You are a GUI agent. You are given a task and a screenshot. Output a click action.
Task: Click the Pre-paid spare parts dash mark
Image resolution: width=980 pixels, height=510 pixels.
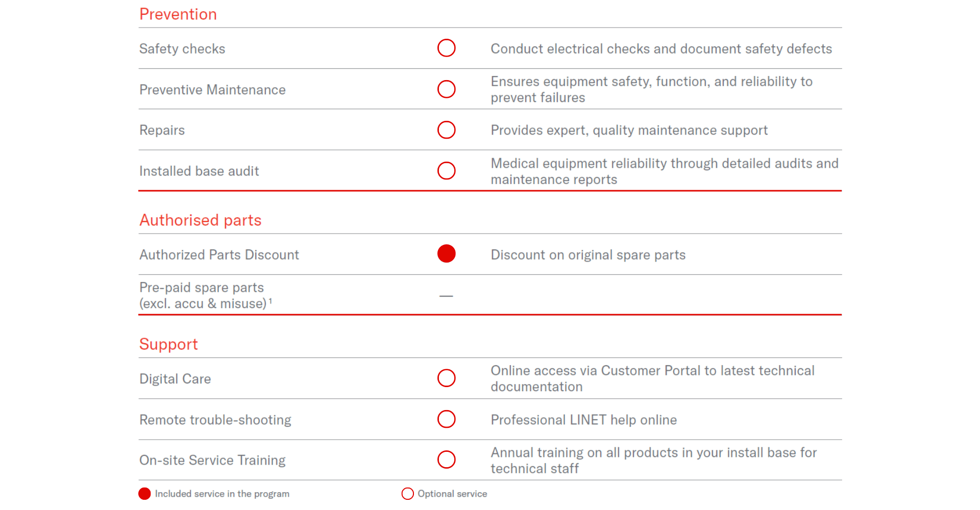[x=446, y=296]
